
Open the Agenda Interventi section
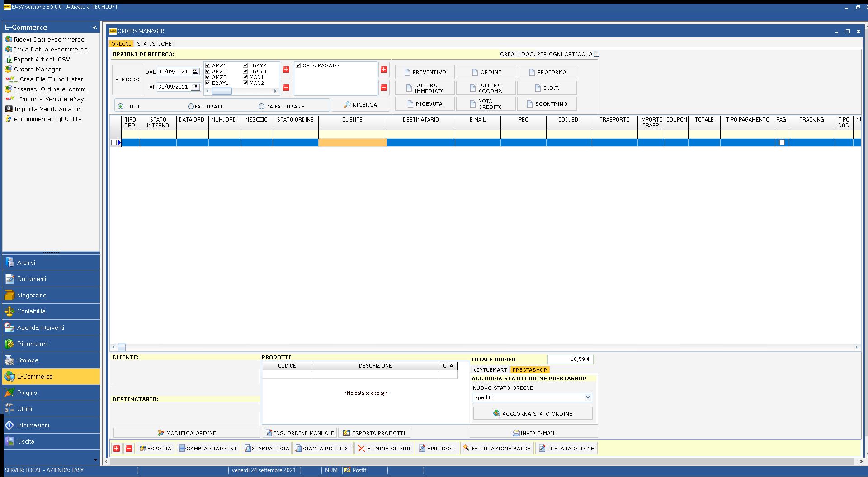point(51,327)
